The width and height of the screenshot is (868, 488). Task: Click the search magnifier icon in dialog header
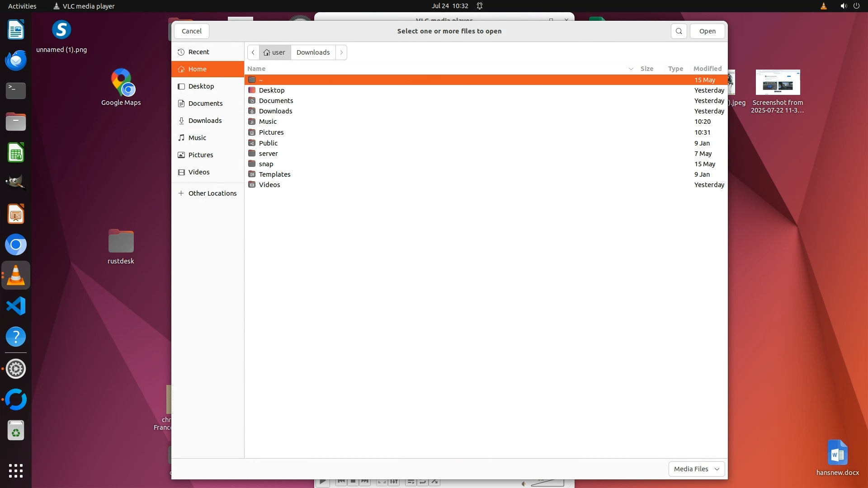coord(679,31)
